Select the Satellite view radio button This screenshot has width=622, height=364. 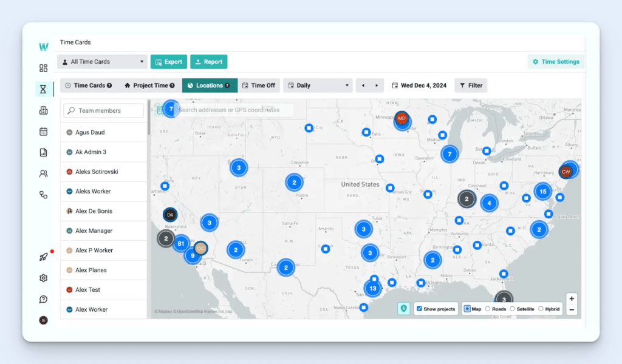(x=513, y=309)
